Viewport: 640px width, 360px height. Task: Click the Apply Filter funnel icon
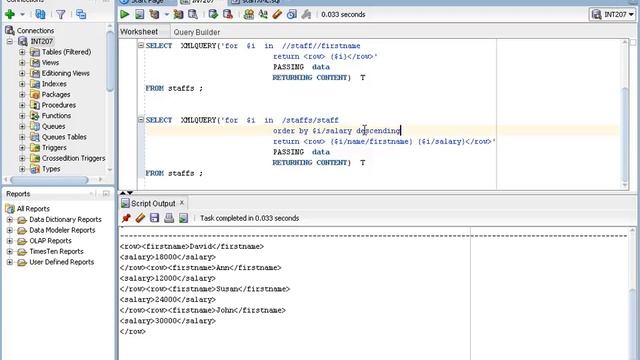click(x=61, y=14)
